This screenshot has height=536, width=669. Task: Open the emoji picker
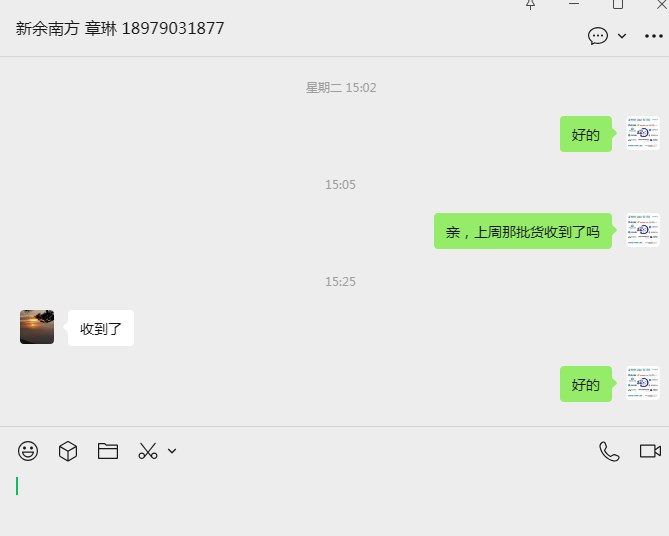(28, 451)
